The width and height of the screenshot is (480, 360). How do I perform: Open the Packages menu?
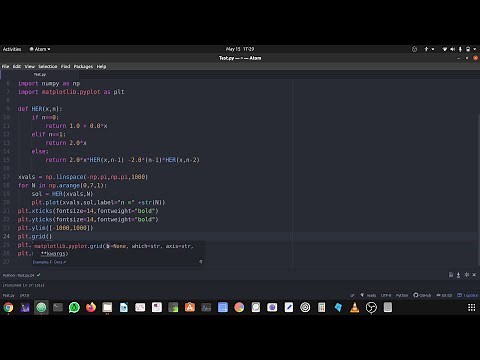coord(83,66)
